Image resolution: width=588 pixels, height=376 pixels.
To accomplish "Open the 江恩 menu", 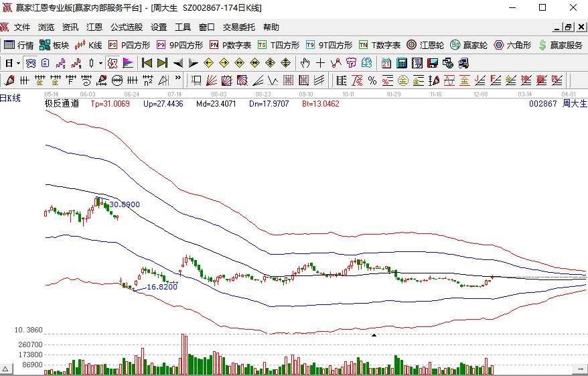I will coord(94,27).
